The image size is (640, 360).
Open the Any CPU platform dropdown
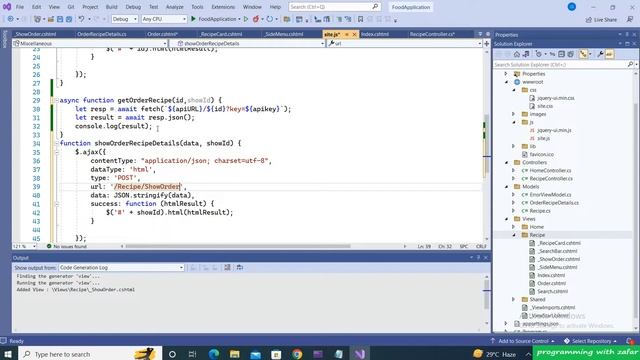point(164,19)
